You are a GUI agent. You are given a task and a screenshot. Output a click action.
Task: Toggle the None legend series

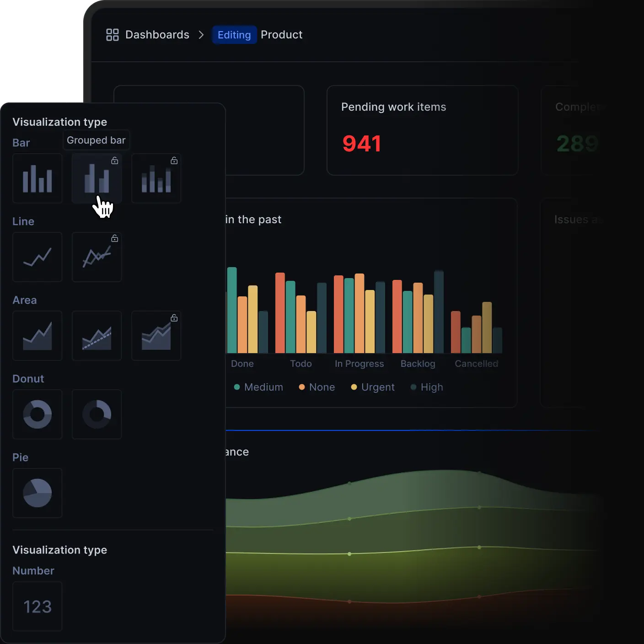click(x=317, y=387)
